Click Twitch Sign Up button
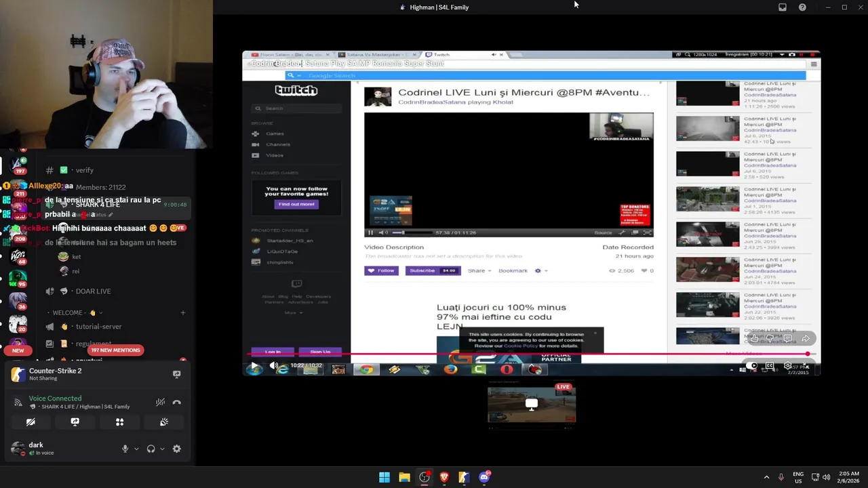 (320, 352)
